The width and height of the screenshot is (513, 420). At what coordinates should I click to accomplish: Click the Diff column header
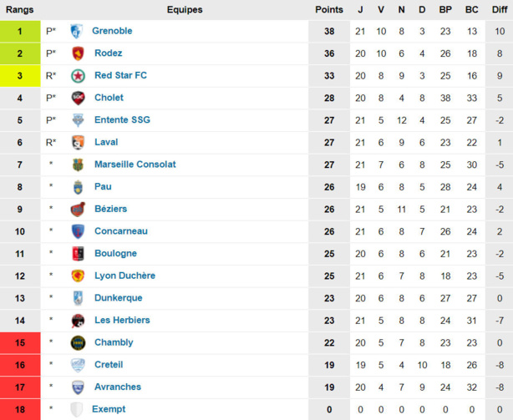tap(499, 9)
